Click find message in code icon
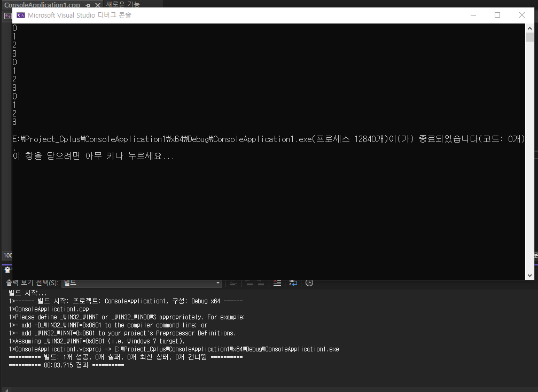Image resolution: width=538 pixels, height=392 pixels. [x=233, y=283]
